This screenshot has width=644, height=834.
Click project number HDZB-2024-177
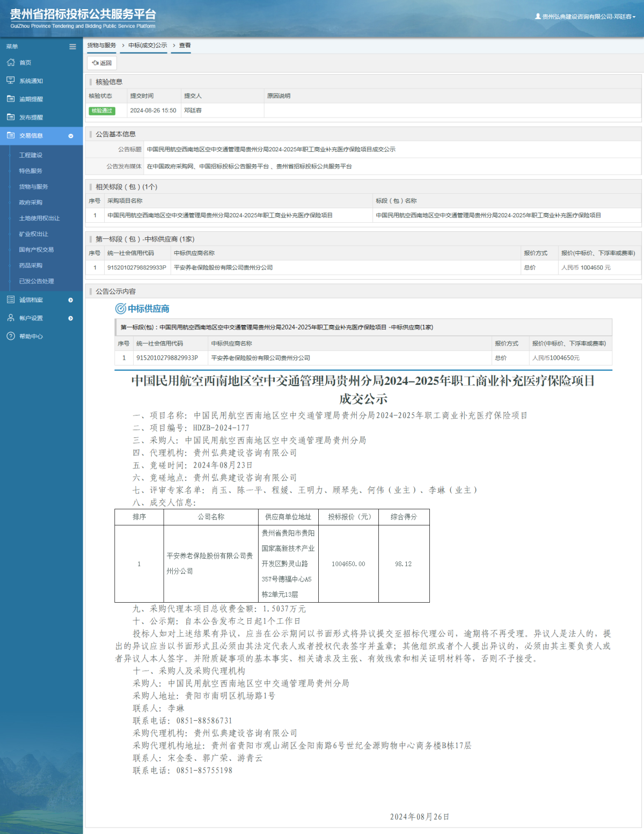coord(221,428)
